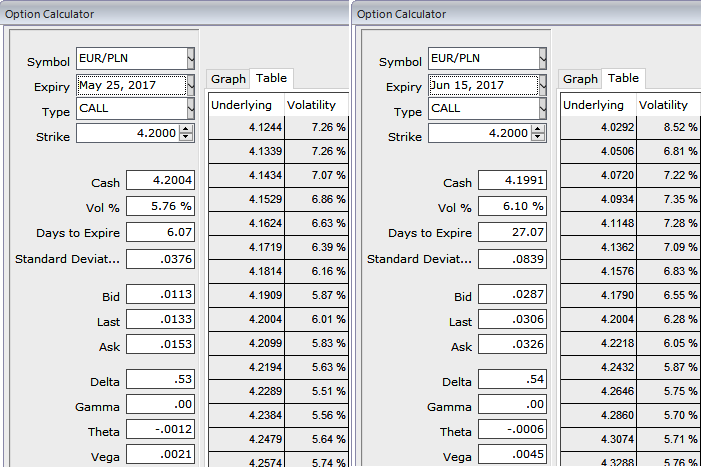Click the Bid field showing .0113
Screen dimensions: 702x467
(160, 294)
